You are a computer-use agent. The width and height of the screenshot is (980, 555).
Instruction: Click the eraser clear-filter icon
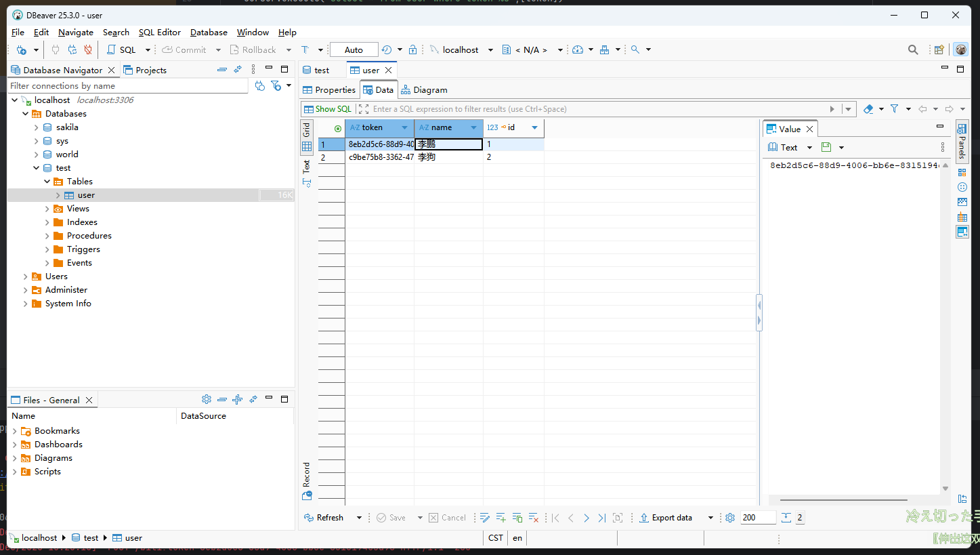coord(868,109)
